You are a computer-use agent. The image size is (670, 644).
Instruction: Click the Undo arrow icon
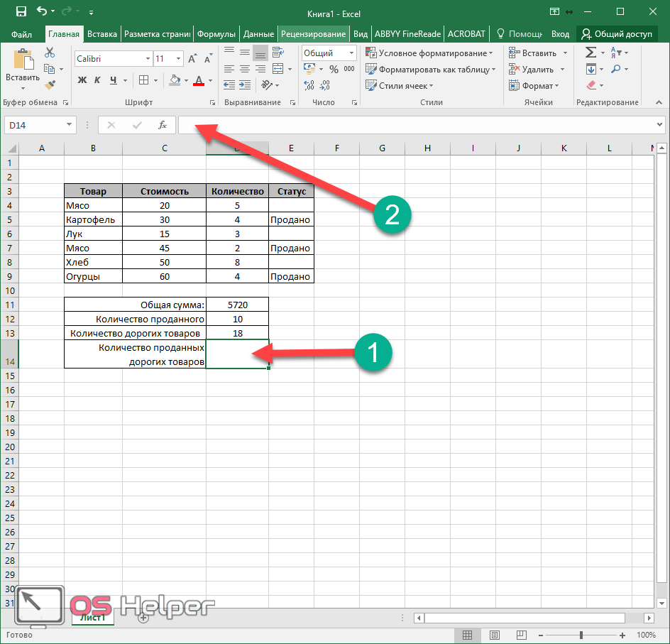coord(43,12)
